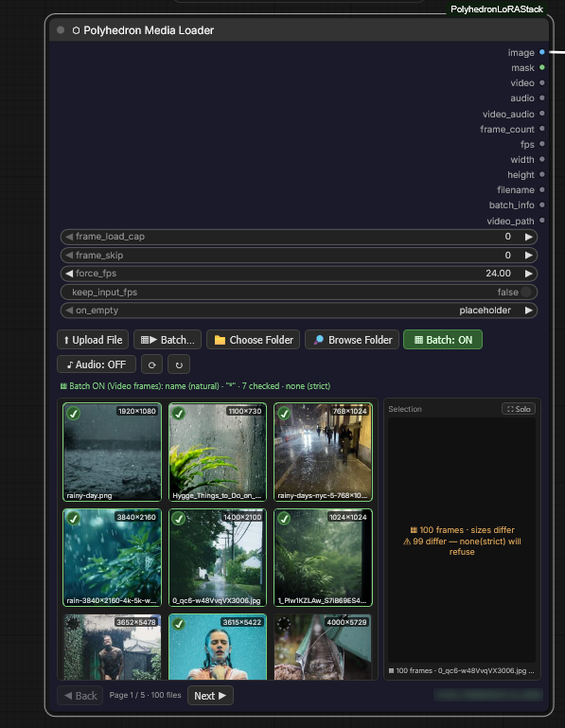Click the 1920×1080 size badge

[137, 412]
